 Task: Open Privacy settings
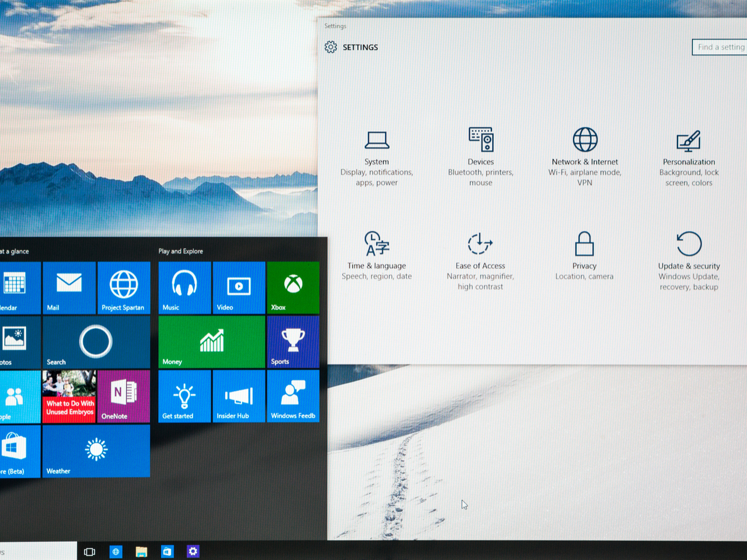584,256
